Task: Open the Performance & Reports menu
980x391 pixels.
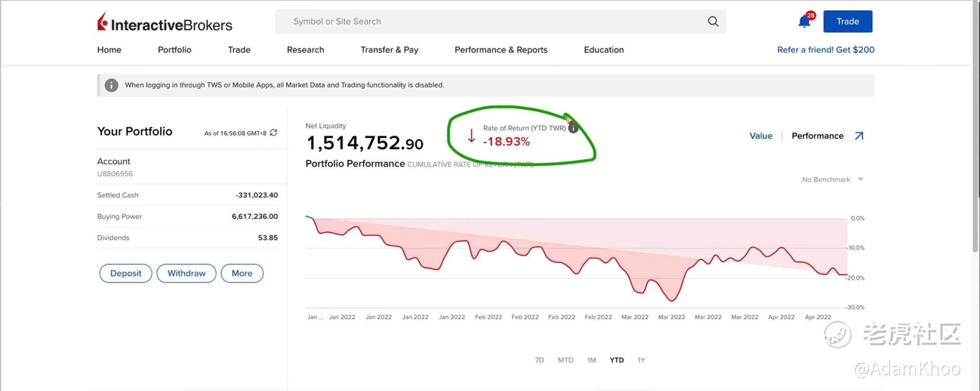Action: click(x=501, y=50)
